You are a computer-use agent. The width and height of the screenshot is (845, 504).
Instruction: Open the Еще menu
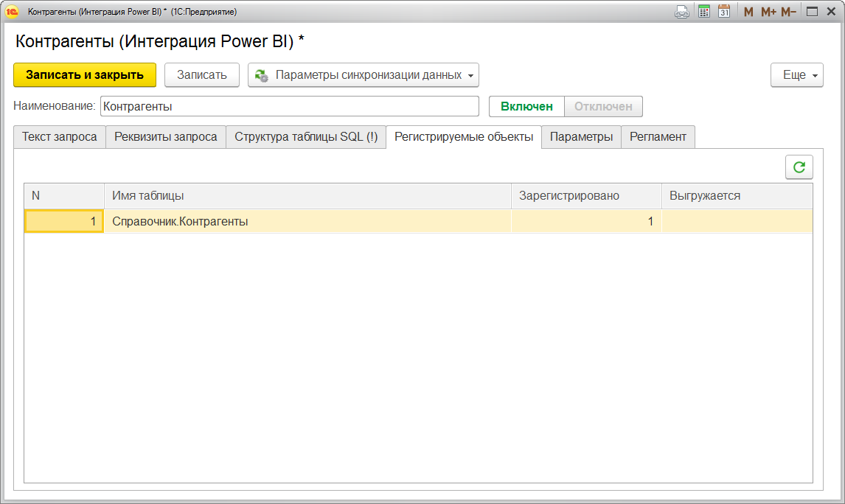point(796,75)
